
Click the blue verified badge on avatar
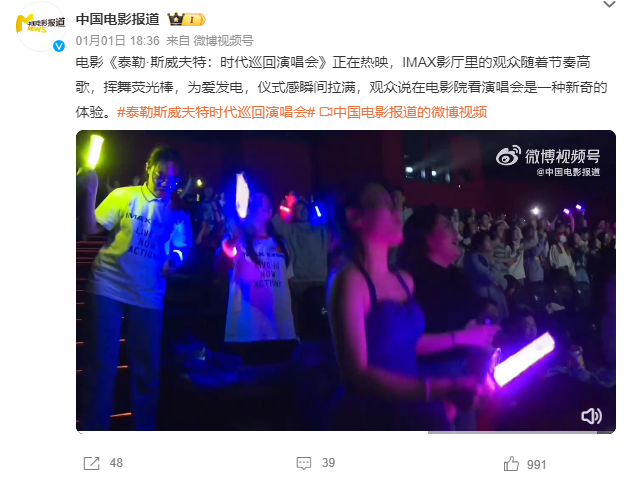(x=59, y=46)
